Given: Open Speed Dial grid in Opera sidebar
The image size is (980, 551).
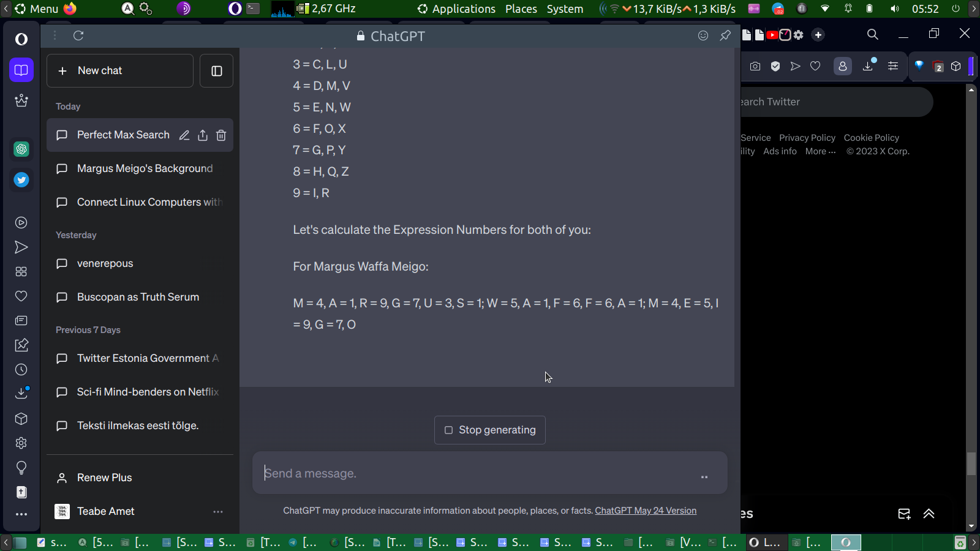Looking at the screenshot, I should click(x=21, y=272).
